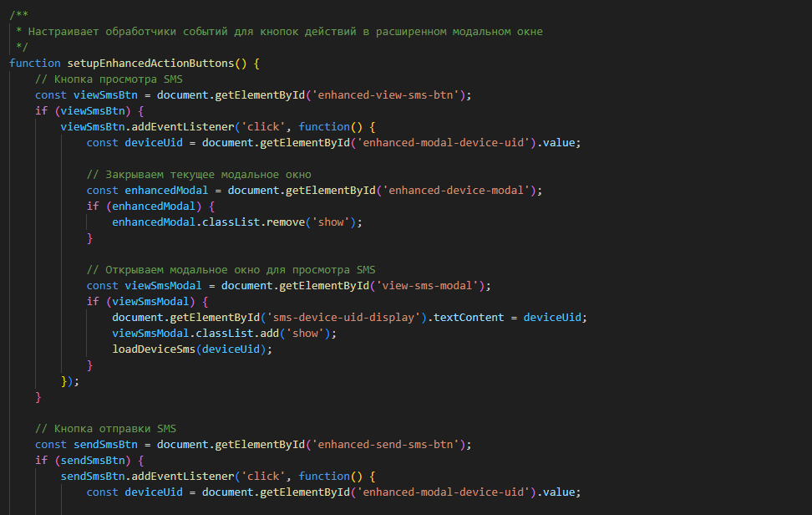Click the textContent property

pos(471,318)
